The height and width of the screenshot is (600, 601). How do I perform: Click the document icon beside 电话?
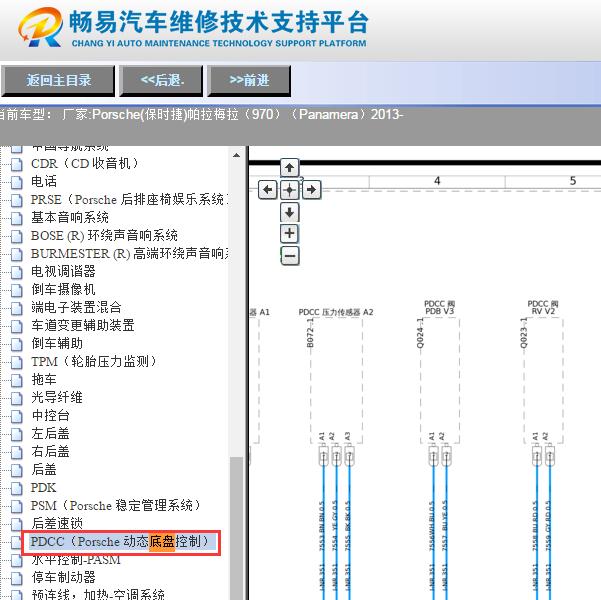16,182
